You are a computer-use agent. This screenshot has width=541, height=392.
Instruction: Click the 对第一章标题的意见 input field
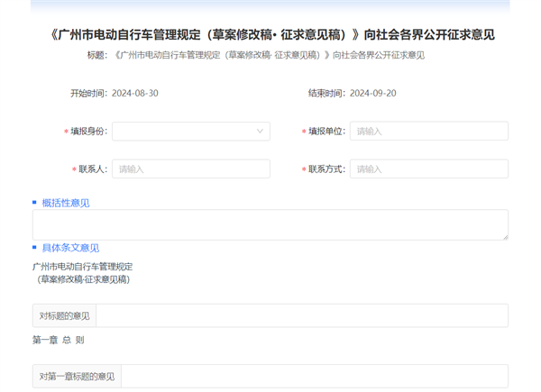click(314, 376)
